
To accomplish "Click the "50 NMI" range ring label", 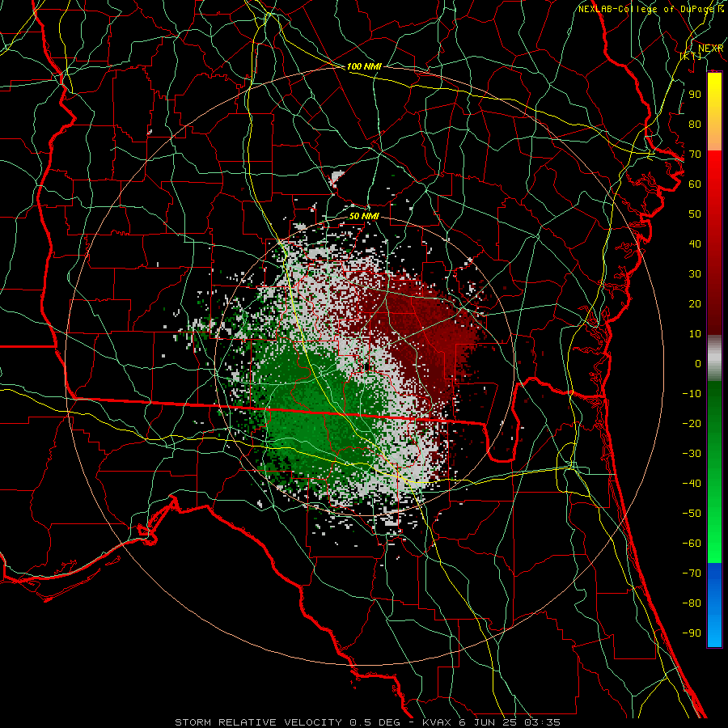I will pyautogui.click(x=364, y=216).
